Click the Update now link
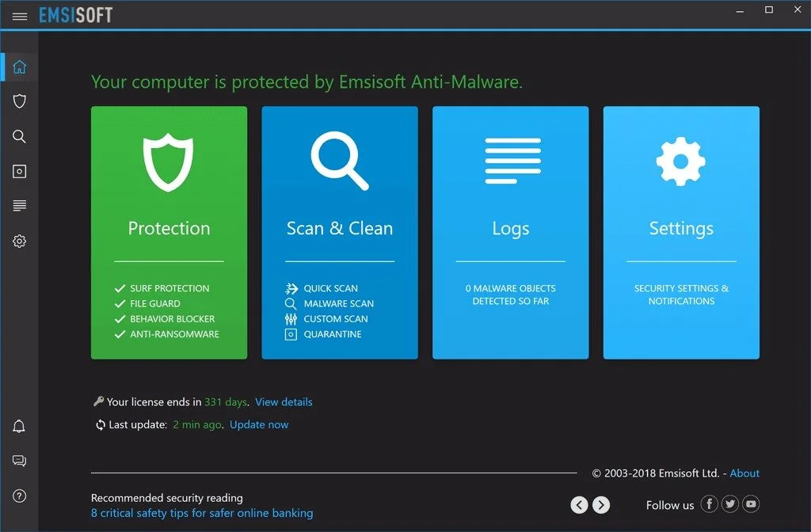The image size is (811, 532). click(x=259, y=425)
